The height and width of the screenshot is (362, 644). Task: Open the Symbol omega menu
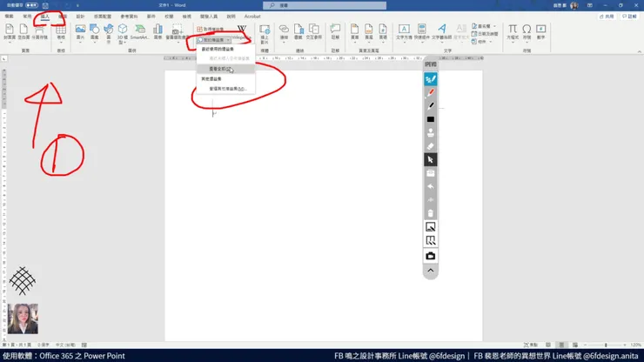tap(527, 32)
